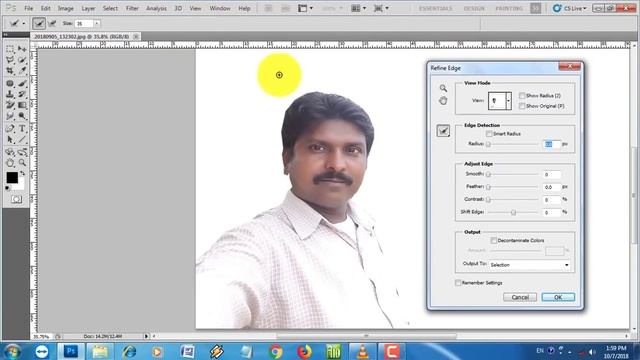Select the Zoom tool in toolbox
Viewport: 640px width, 360px height.
click(x=22, y=163)
